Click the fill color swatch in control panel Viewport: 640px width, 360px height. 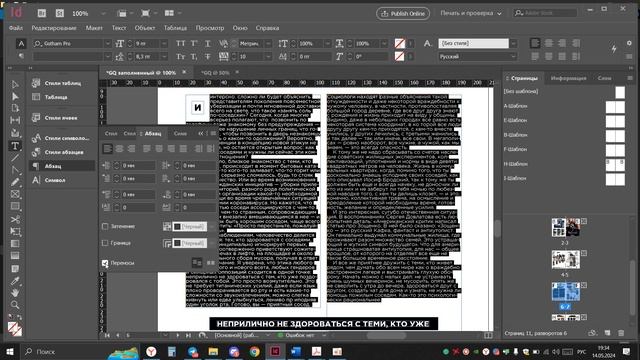pyautogui.click(x=400, y=43)
